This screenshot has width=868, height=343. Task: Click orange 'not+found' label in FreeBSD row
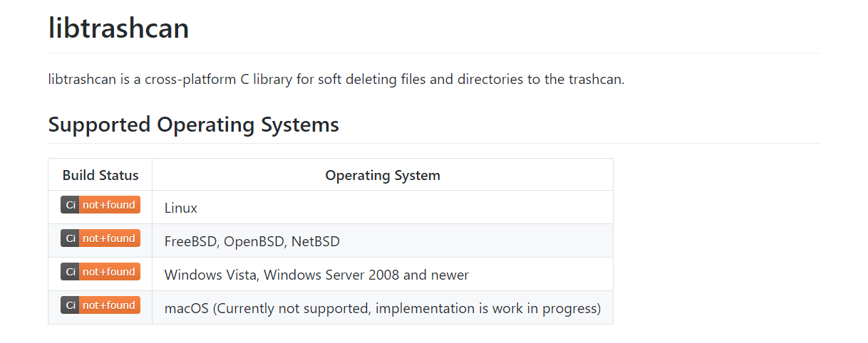109,238
